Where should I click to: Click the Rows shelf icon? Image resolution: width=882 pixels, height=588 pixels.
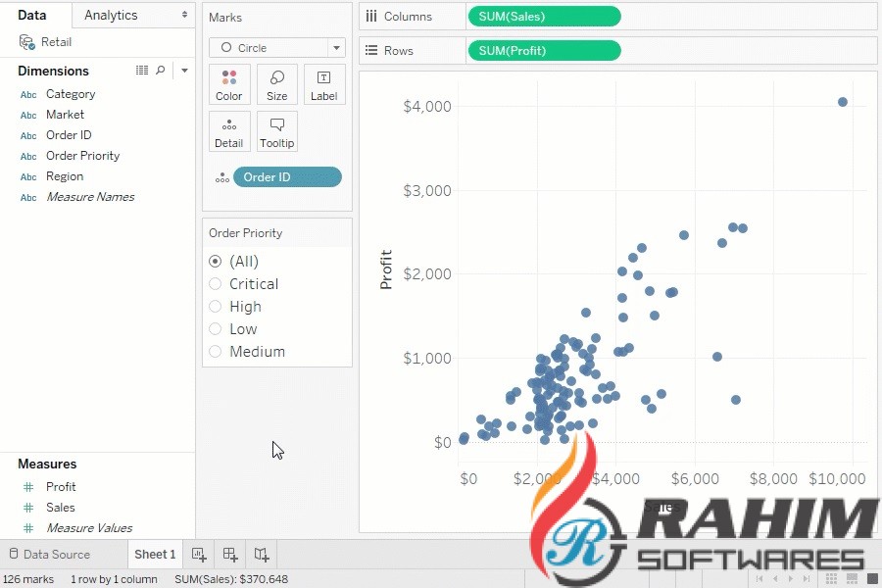tap(370, 51)
